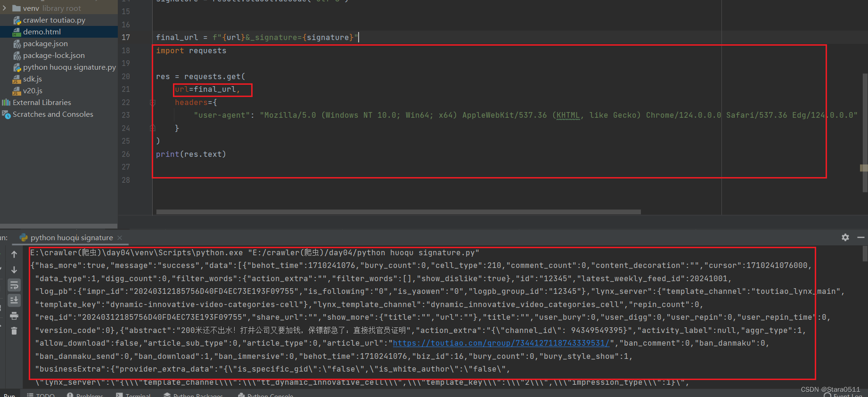Click the v20.js JavaScript file icon

[17, 91]
